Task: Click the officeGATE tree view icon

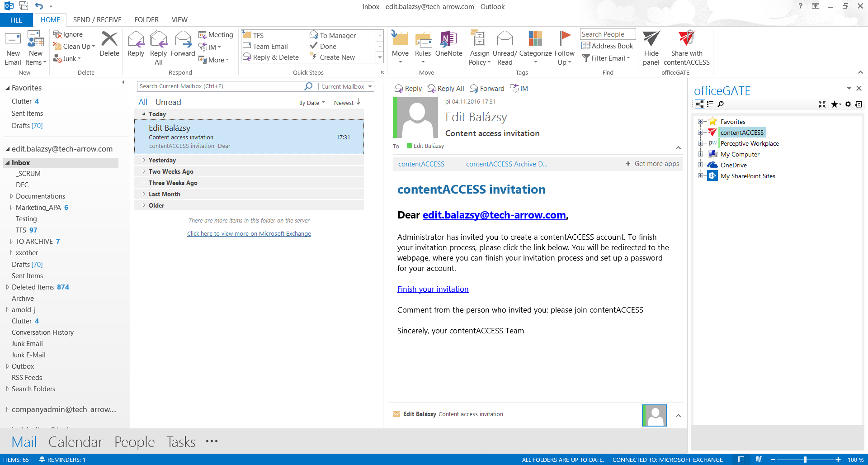Action: (700, 104)
